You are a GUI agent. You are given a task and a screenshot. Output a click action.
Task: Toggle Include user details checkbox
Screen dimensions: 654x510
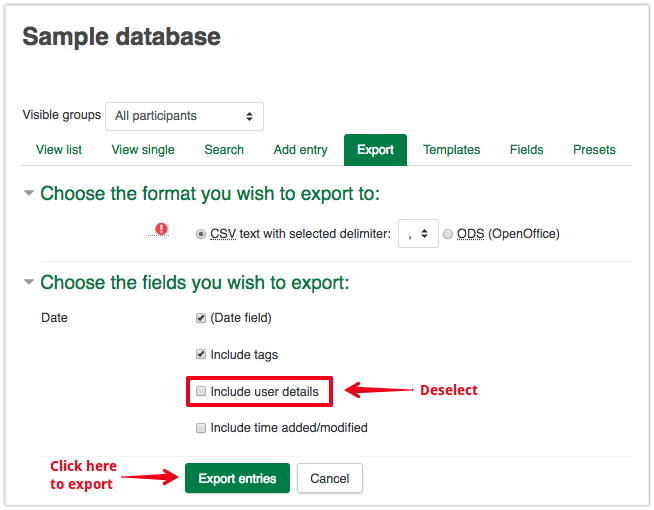[x=201, y=391]
